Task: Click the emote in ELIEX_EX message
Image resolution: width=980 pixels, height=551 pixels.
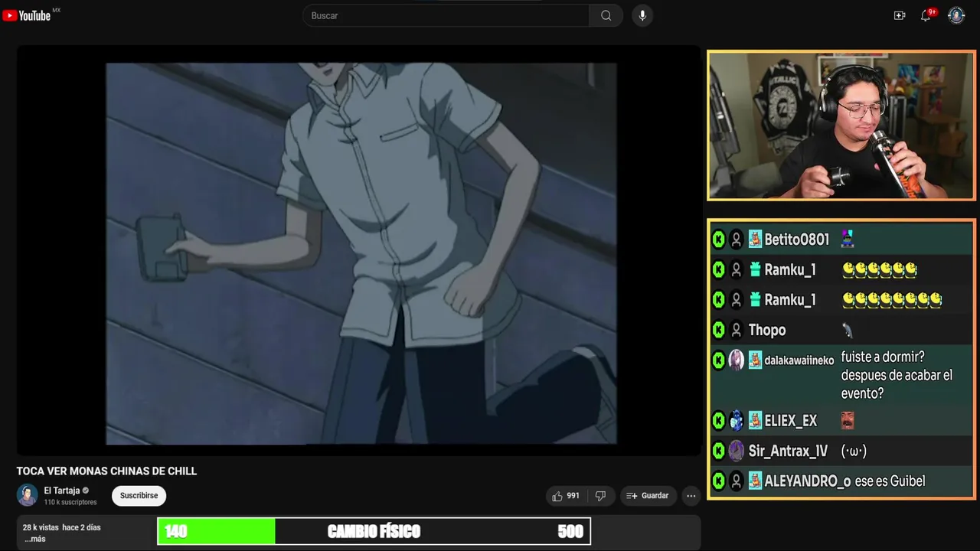Action: [848, 420]
